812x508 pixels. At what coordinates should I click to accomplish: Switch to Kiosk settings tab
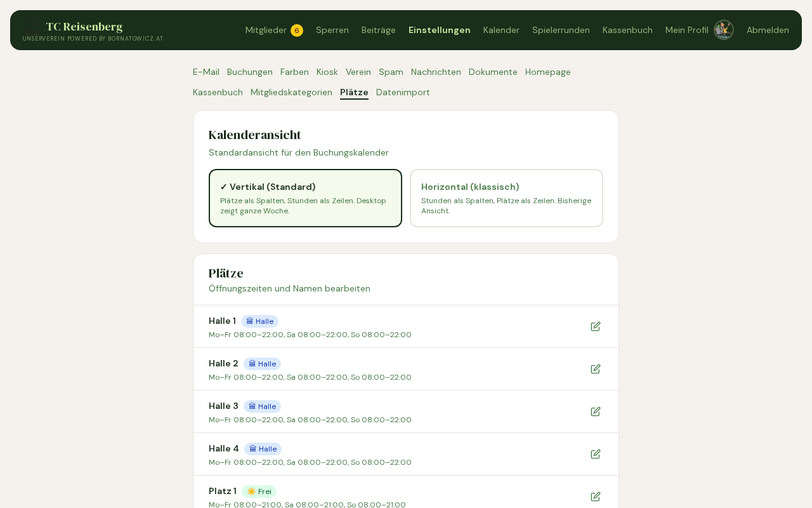tap(327, 72)
